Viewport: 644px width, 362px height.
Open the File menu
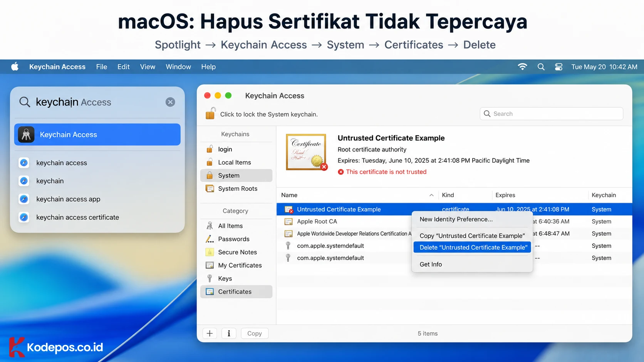[102, 67]
